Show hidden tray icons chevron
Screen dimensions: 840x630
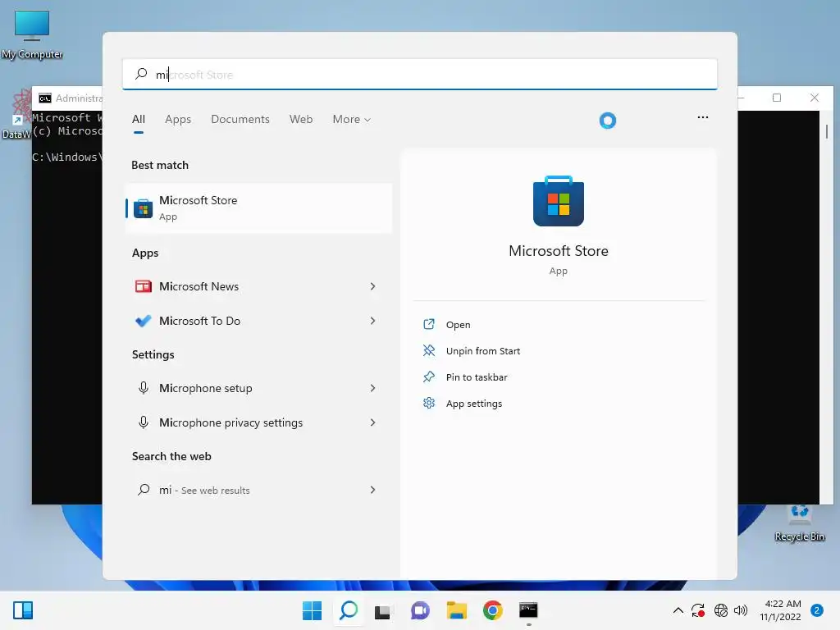(x=678, y=610)
